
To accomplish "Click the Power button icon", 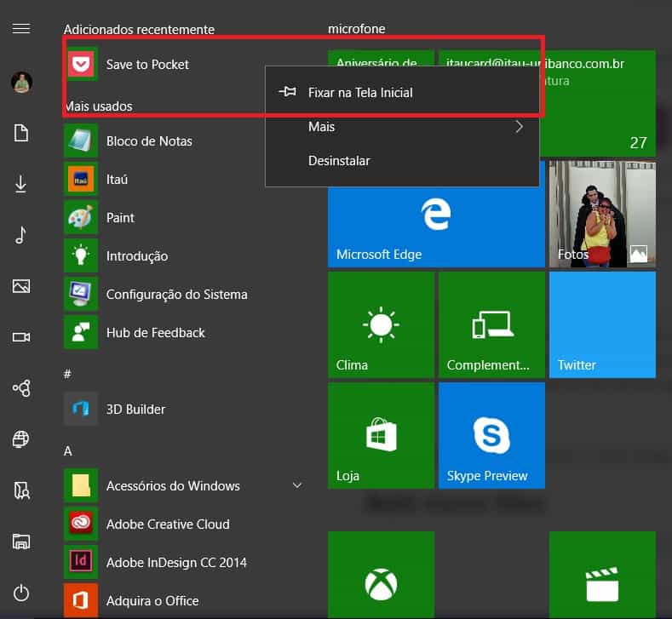I will (x=21, y=593).
